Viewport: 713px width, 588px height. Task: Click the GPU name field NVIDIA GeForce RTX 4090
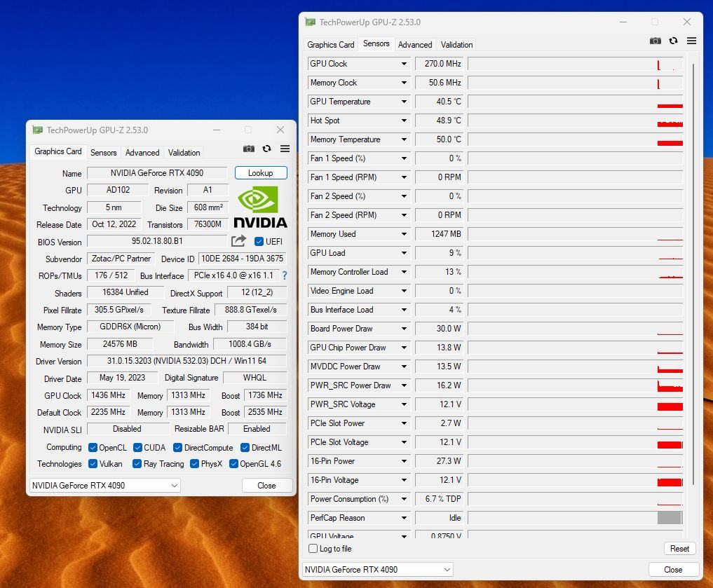point(157,173)
